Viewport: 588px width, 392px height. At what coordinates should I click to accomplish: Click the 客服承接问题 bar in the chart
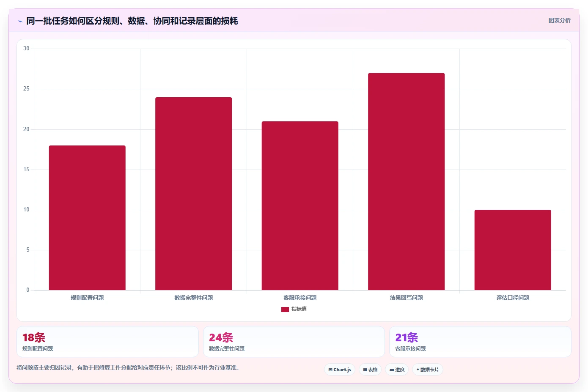(x=300, y=206)
